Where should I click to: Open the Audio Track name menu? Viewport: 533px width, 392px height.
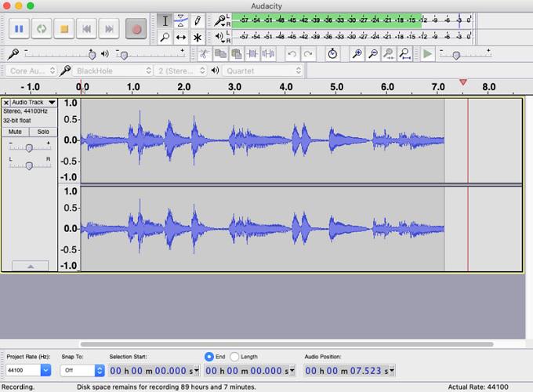pyautogui.click(x=33, y=103)
